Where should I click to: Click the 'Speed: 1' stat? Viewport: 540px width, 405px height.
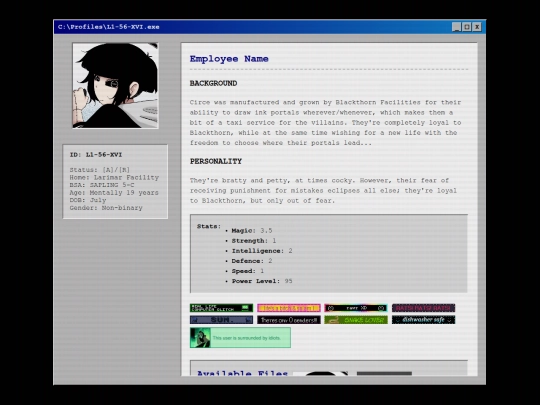click(248, 271)
